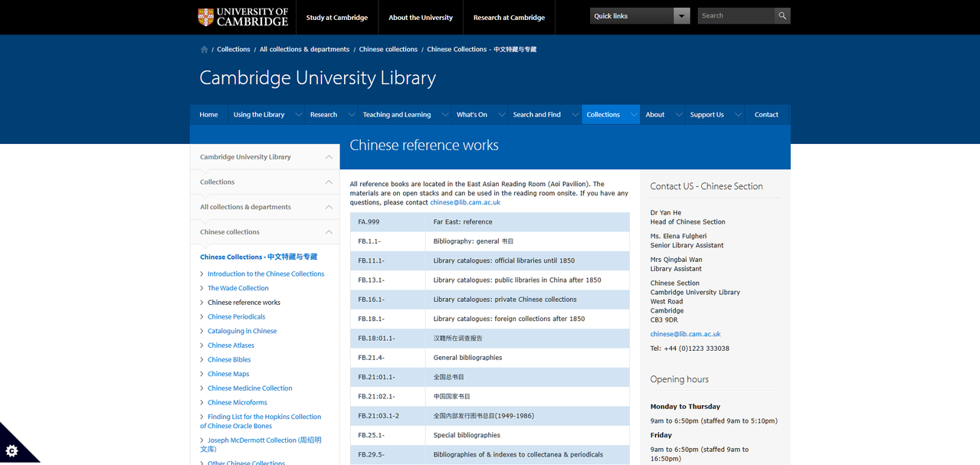Click the FA.999 table cell
980x465 pixels.
(388, 222)
